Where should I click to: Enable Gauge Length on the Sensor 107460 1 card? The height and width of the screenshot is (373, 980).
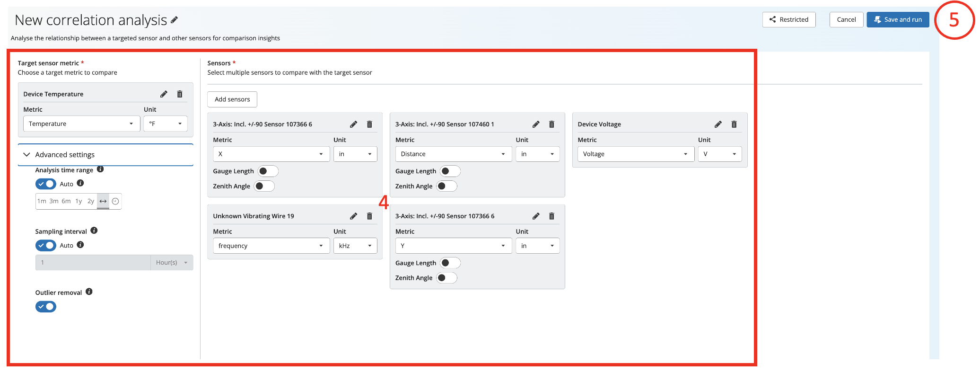point(450,171)
